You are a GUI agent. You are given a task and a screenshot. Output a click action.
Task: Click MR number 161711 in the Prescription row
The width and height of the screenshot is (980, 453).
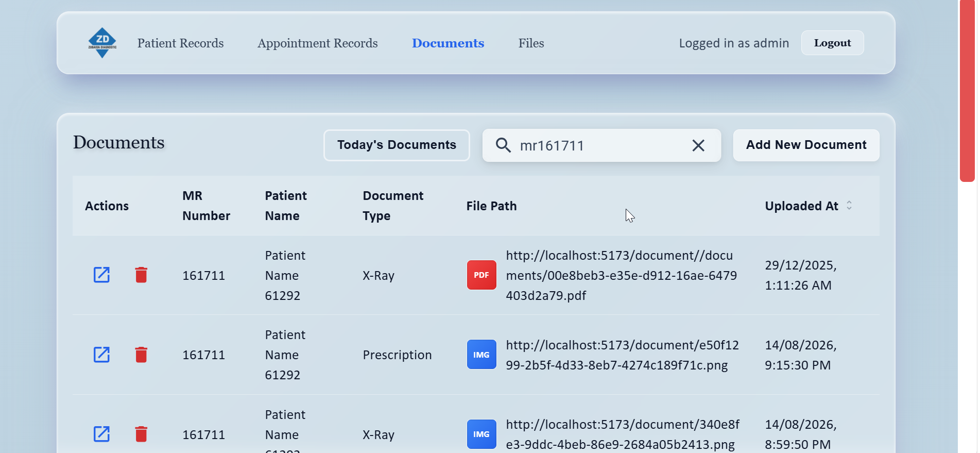pos(203,355)
